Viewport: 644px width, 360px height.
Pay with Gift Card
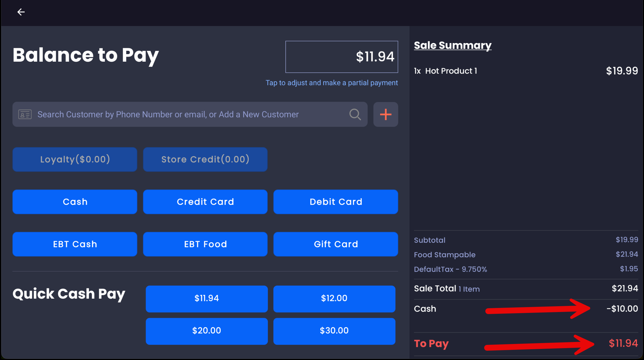point(336,244)
